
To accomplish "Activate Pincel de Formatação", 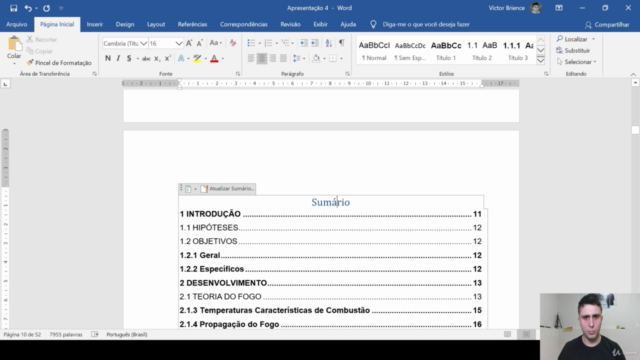I will 59,62.
